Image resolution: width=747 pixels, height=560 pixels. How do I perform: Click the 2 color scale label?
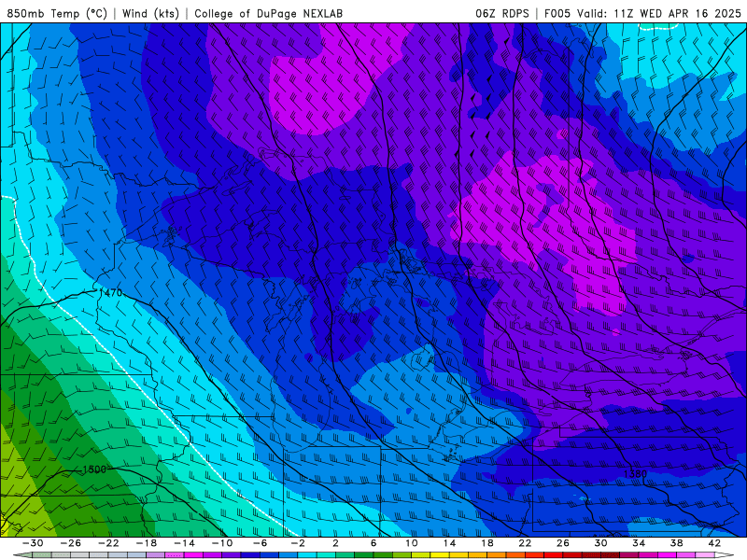tap(335, 543)
